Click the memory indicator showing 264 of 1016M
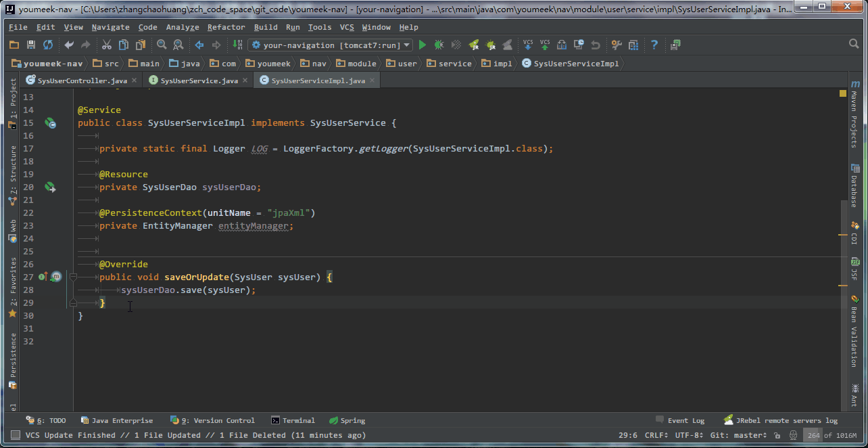868x448 pixels. point(831,435)
